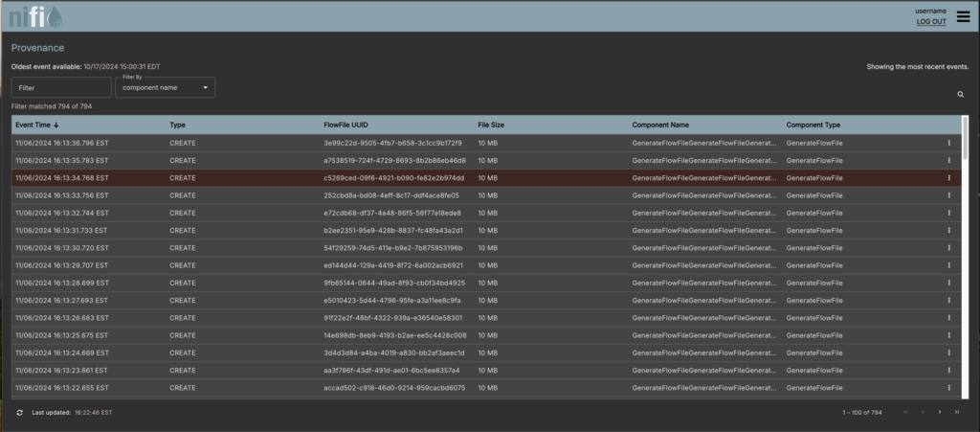
Task: Go to the previous page of events
Action: pos(923,412)
